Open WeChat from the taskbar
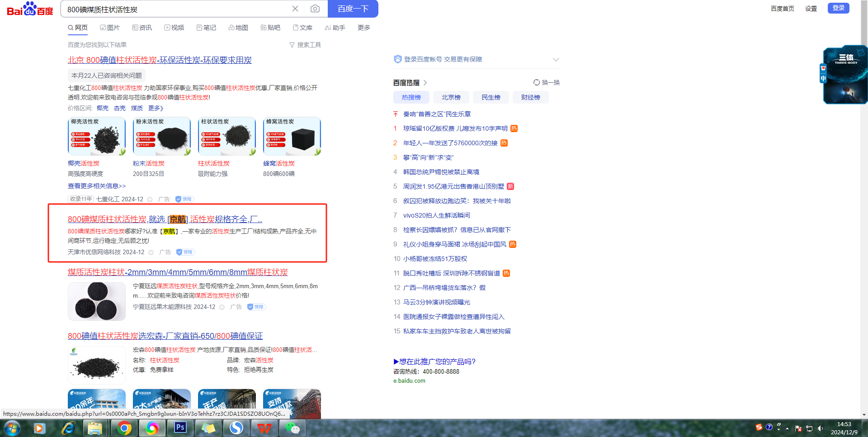Image resolution: width=868 pixels, height=437 pixels. (292, 427)
